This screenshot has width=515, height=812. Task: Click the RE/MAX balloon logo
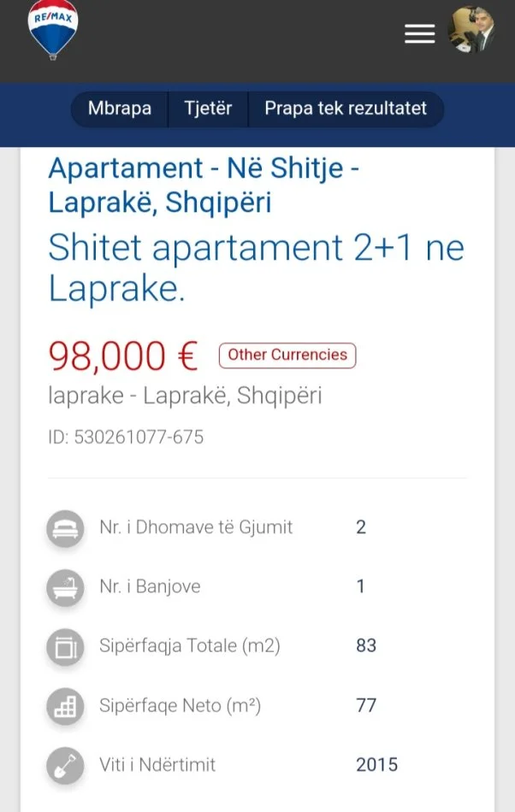tap(53, 30)
